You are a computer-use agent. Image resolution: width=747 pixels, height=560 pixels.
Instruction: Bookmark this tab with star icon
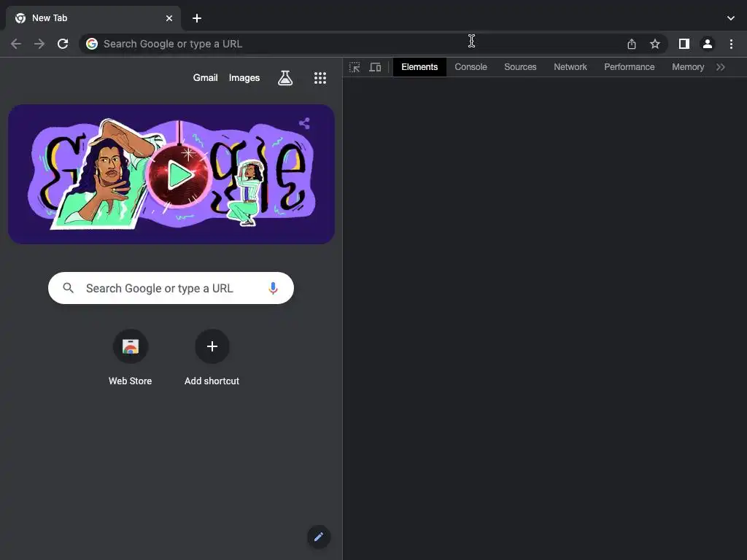coord(654,44)
